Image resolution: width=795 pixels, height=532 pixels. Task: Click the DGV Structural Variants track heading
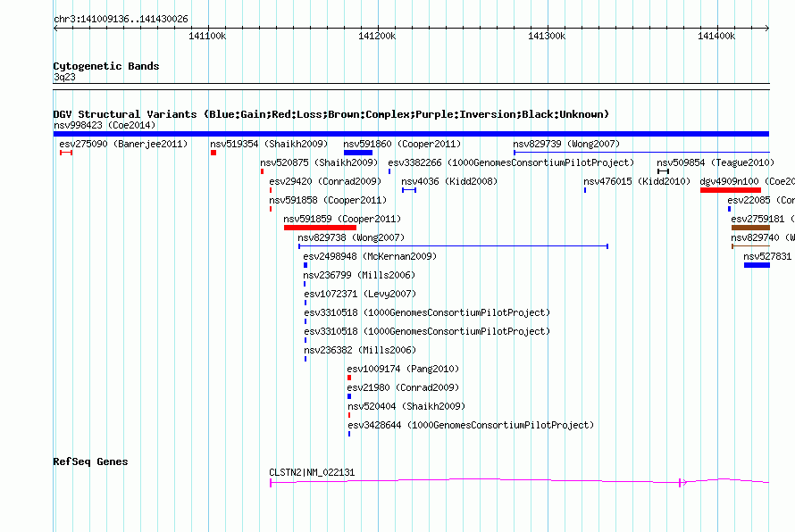[331, 114]
